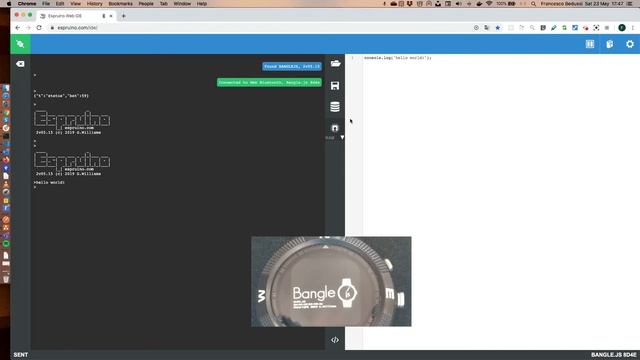Click 'BANGLE.JS 8D4E' in the status bar
Screen dimensions: 640x360
pyautogui.click(x=613, y=355)
